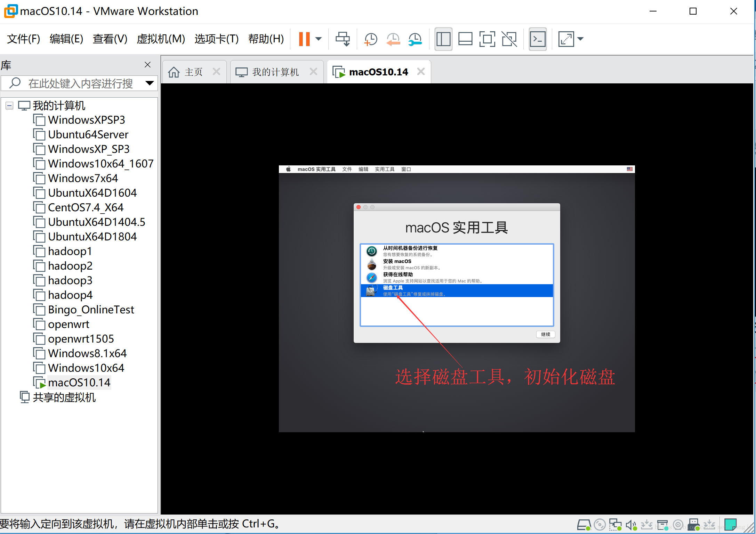This screenshot has height=534, width=756.
Task: Close the 我的计算机 tab
Action: pyautogui.click(x=313, y=72)
